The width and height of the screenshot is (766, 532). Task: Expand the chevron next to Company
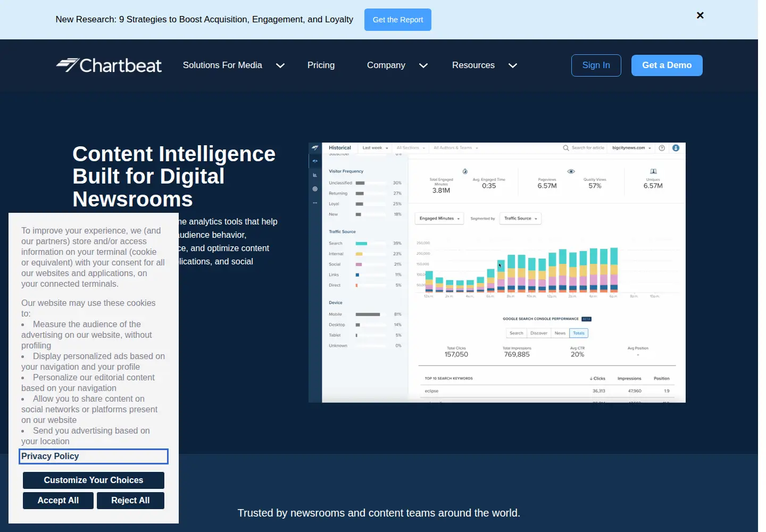[423, 65]
